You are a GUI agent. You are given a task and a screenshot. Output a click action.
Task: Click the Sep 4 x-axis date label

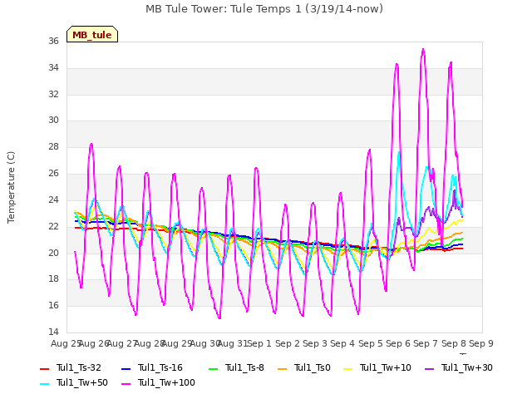pyautogui.click(x=342, y=343)
